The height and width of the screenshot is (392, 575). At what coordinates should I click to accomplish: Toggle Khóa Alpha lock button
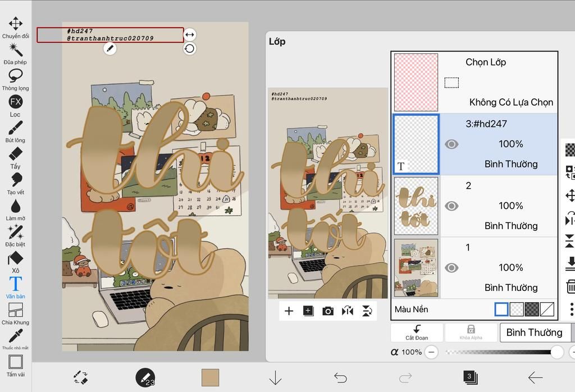(471, 332)
